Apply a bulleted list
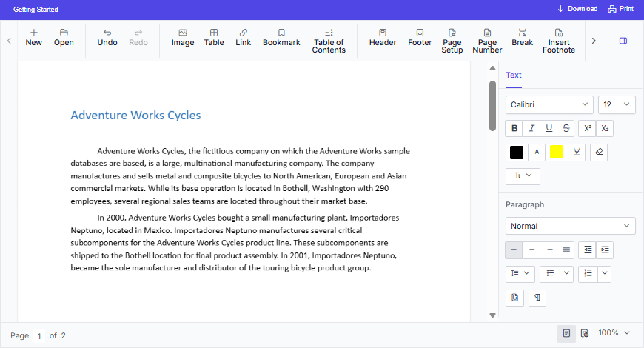This screenshot has height=348, width=644. [x=550, y=274]
